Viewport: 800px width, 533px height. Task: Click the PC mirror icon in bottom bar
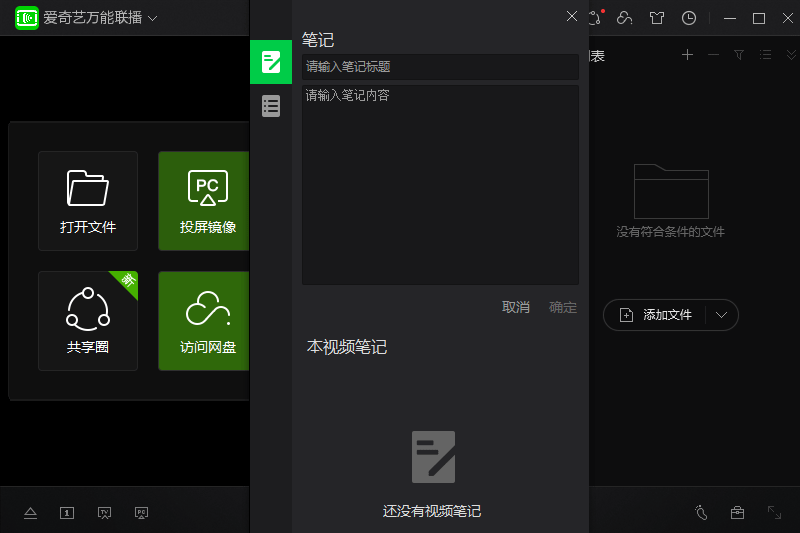click(x=141, y=513)
